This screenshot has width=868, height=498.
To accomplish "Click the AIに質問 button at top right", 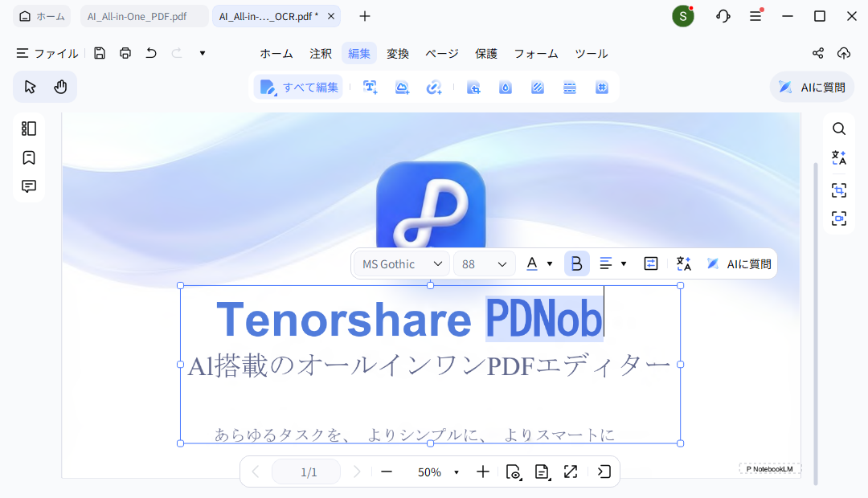I will 812,87.
